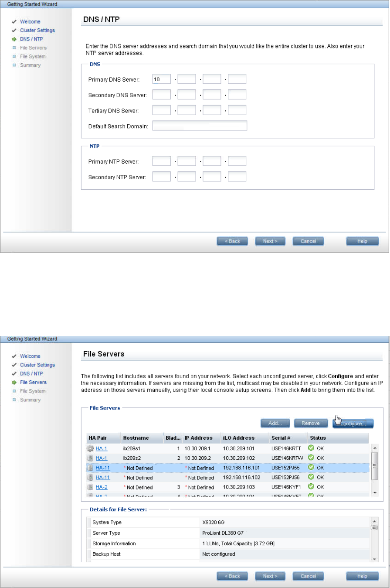Viewport: 390px width, 588px height.
Task: Click the ProLiant DL360 G7 server type value
Action: pyautogui.click(x=223, y=533)
